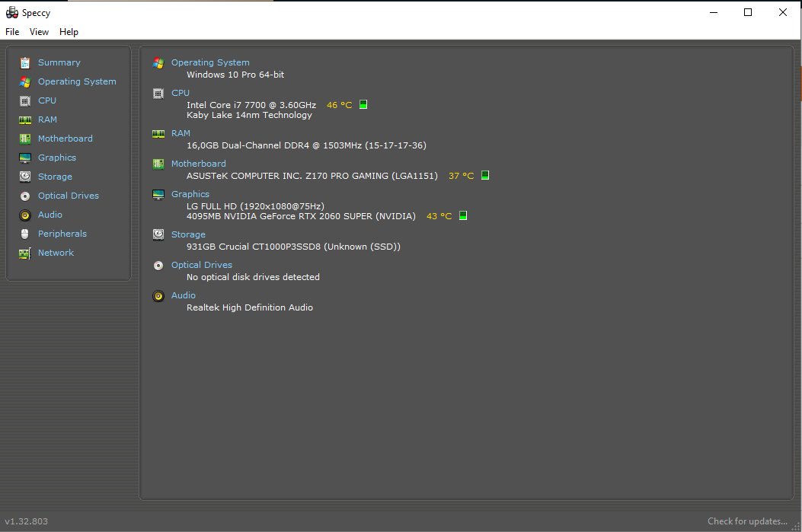Select Network in the sidebar list
This screenshot has height=532, width=802.
(x=56, y=253)
